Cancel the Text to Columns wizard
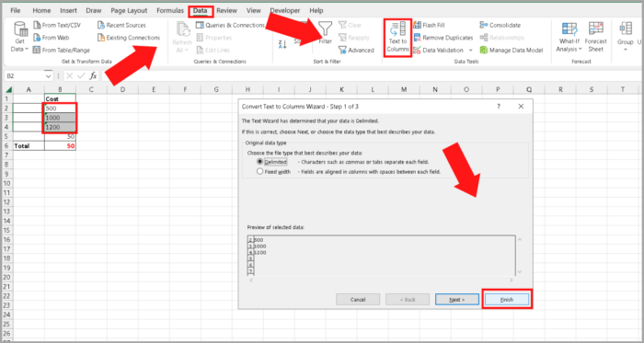Image resolution: width=644 pixels, height=343 pixels. point(358,300)
